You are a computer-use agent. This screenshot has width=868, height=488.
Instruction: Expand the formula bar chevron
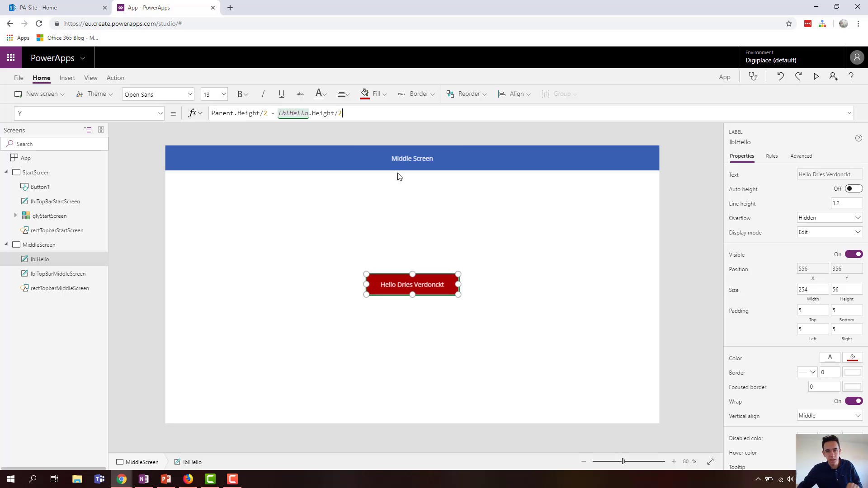coord(849,113)
